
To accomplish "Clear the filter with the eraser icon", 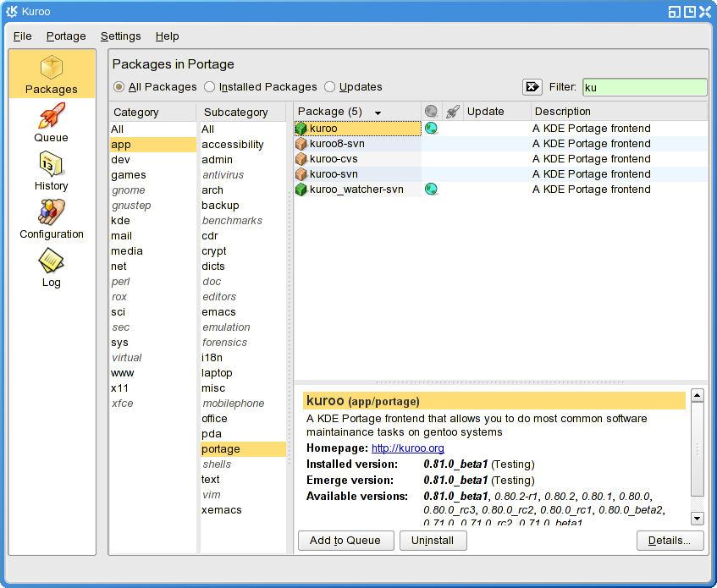I will point(532,87).
